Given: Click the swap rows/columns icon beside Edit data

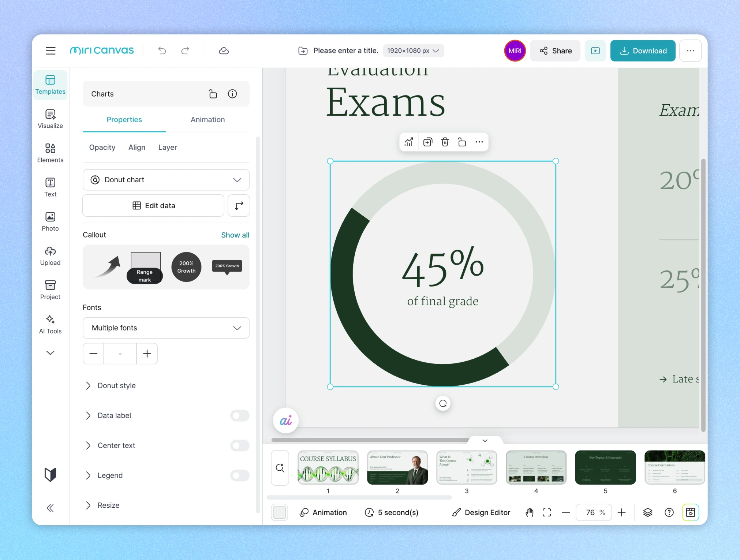Looking at the screenshot, I should [x=239, y=206].
